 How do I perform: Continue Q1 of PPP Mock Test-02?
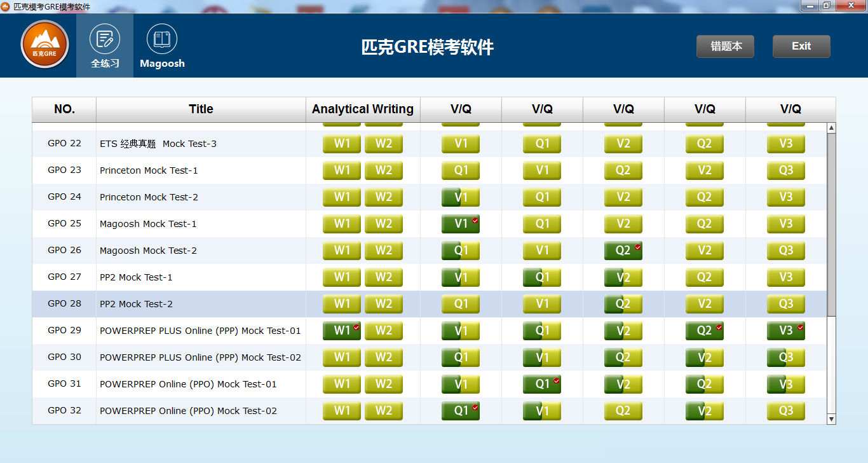[x=461, y=357]
